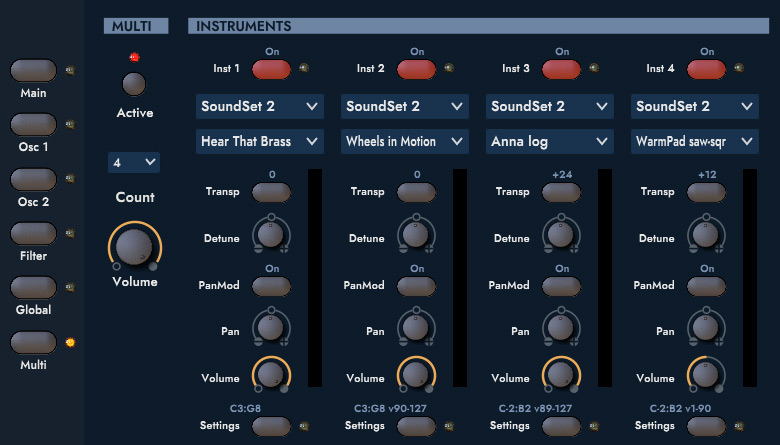Screen dimensions: 780x445
Task: Click the Inst 3 Pan knob
Action: [561, 327]
